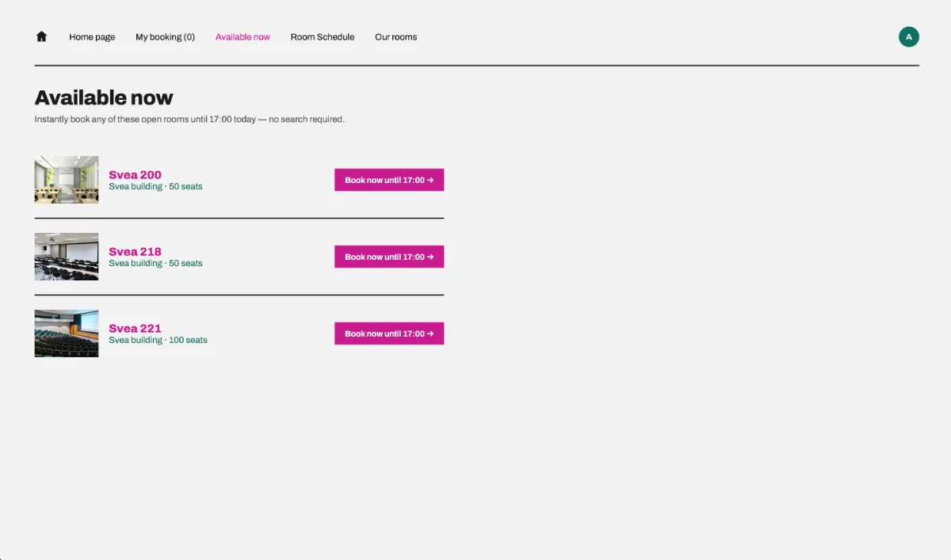Book Svea 200 until 17:00
Viewport: 951px width, 560px height.
[389, 180]
